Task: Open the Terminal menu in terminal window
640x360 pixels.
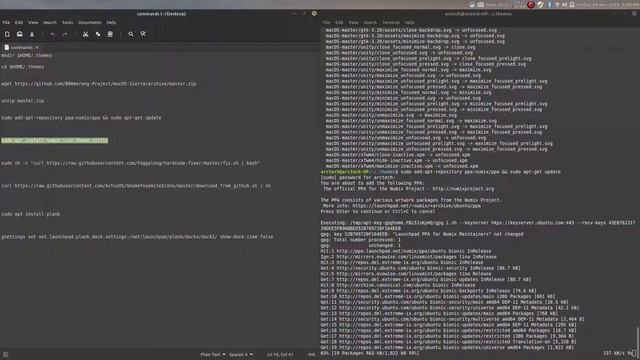Action: [x=391, y=22]
